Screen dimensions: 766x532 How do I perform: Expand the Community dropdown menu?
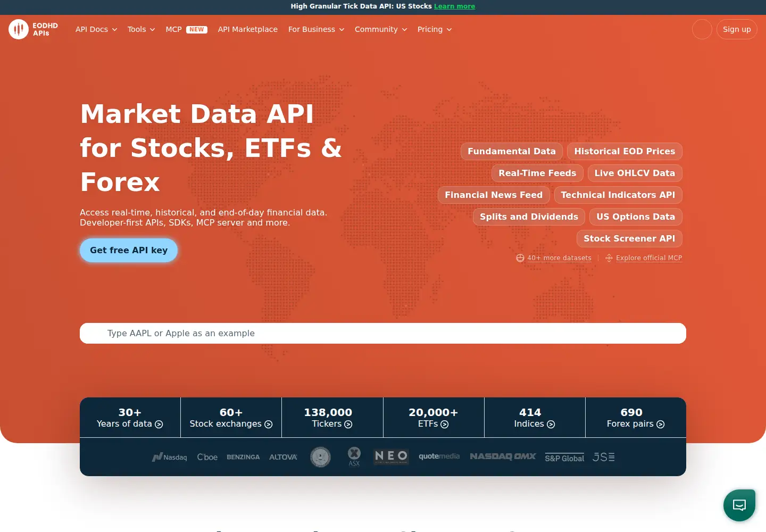[381, 29]
